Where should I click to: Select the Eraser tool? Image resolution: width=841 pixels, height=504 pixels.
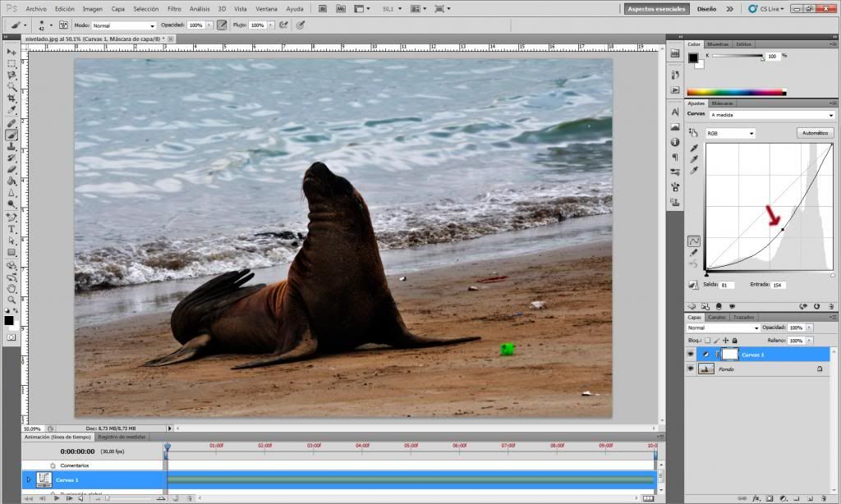click(11, 170)
